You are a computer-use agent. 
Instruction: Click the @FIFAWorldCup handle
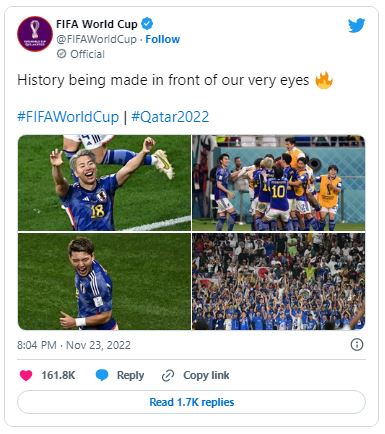(x=97, y=39)
